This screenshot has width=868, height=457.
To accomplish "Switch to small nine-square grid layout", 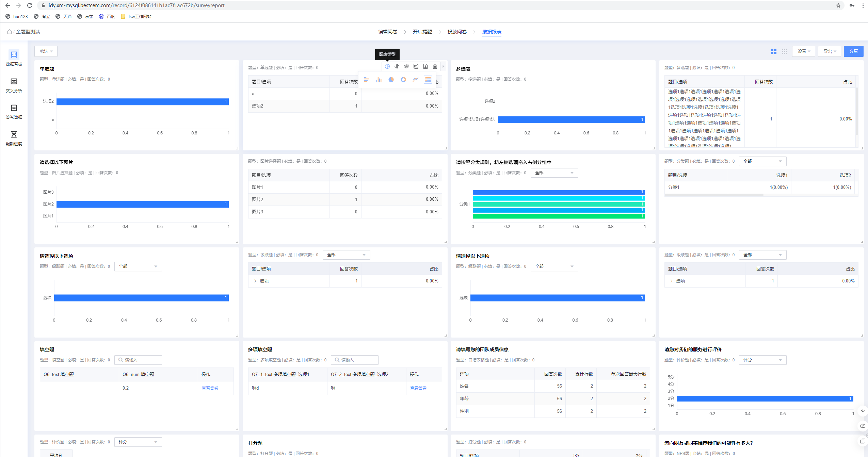I will (785, 51).
